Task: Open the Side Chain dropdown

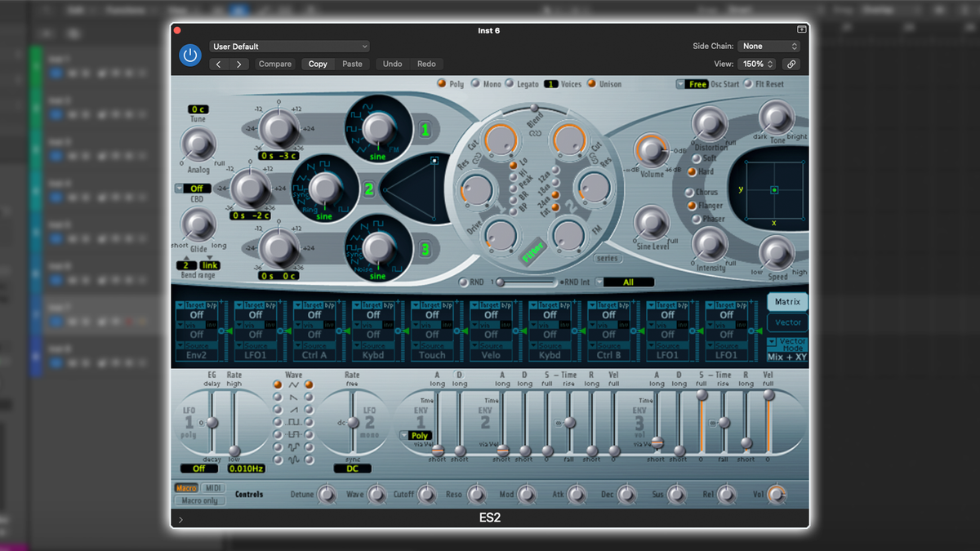Action: (768, 46)
